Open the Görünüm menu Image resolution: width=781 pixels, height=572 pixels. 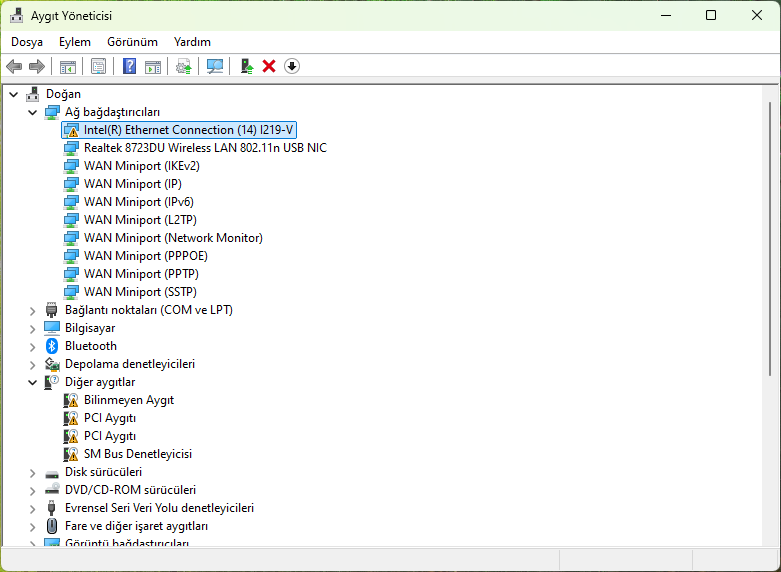click(132, 42)
